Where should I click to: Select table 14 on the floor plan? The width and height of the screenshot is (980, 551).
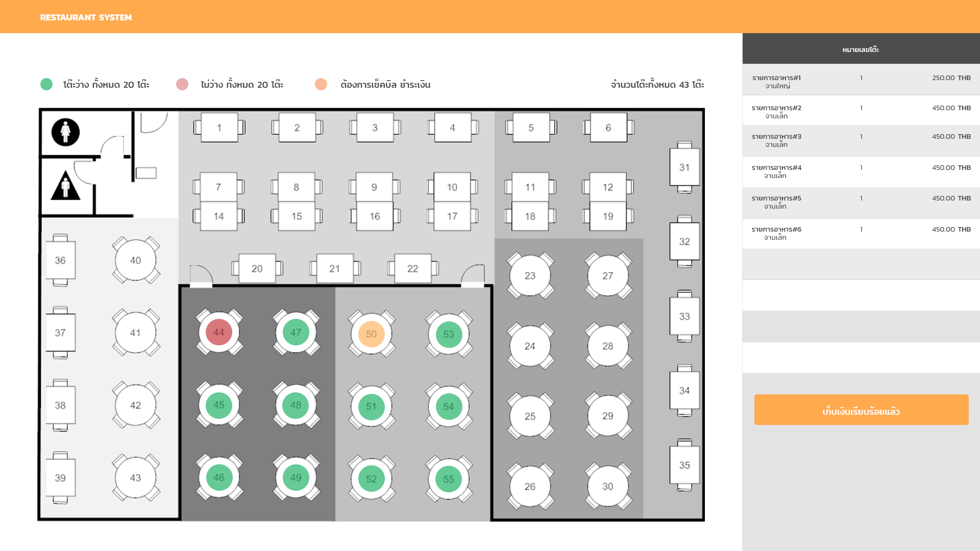coord(218,216)
